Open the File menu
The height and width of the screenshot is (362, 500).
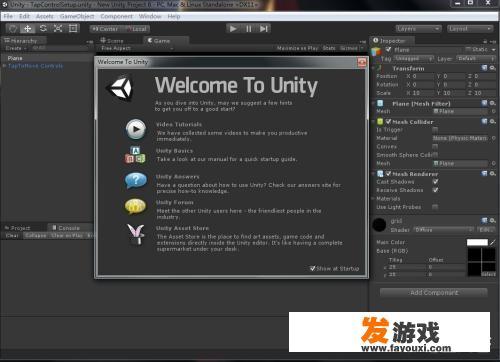click(8, 16)
